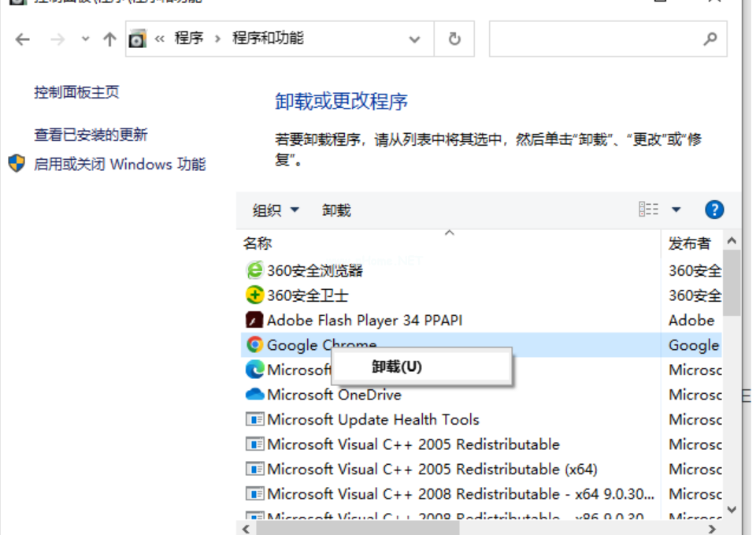
Task: Click the 360安全浏览器 program icon
Action: tap(254, 270)
